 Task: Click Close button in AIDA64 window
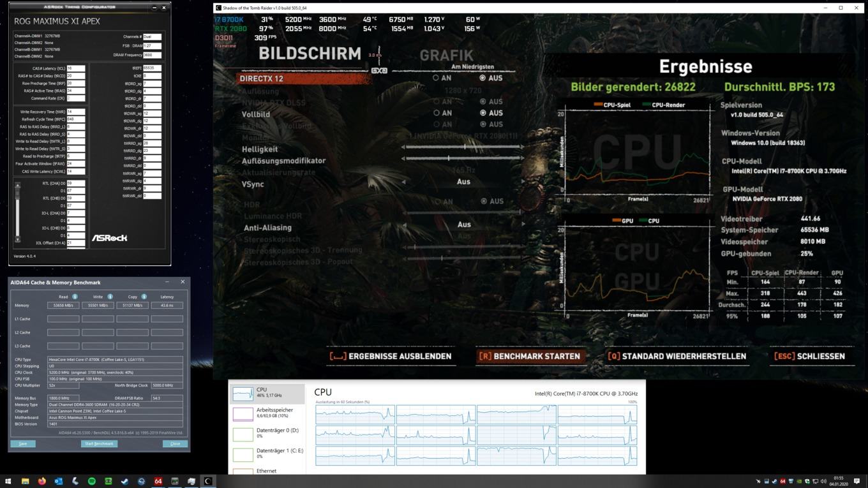[x=175, y=443]
